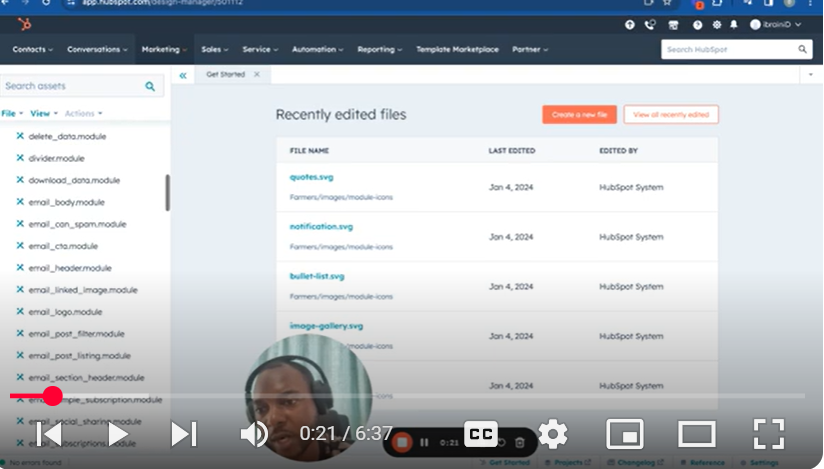The height and width of the screenshot is (469, 824).
Task: Open the File menu in sidebar
Action: 13,113
